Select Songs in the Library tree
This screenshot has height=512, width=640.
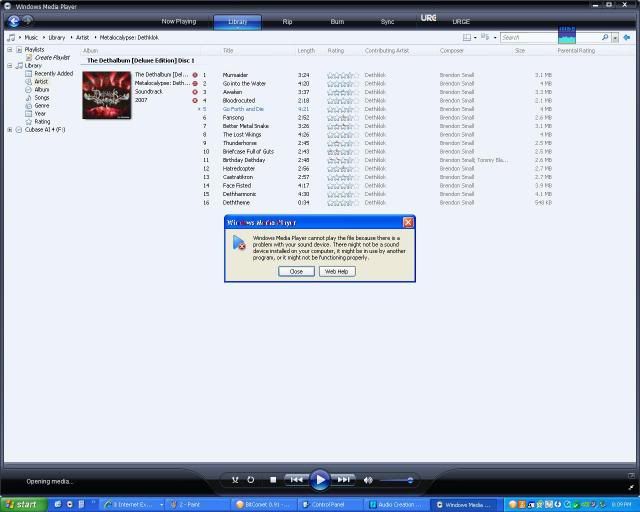tap(42, 98)
